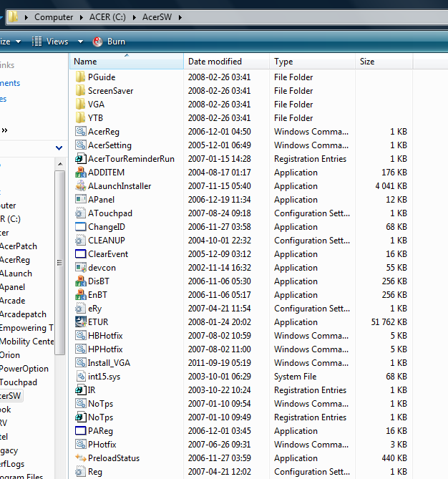Screen dimensions: 448x479
Task: Select the HPHotfix file name
Action: [105, 349]
